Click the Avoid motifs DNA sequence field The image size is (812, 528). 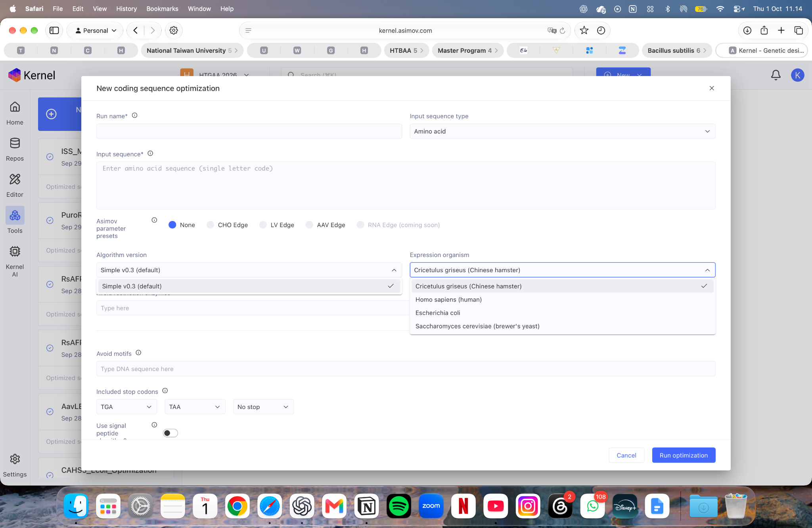pos(406,369)
